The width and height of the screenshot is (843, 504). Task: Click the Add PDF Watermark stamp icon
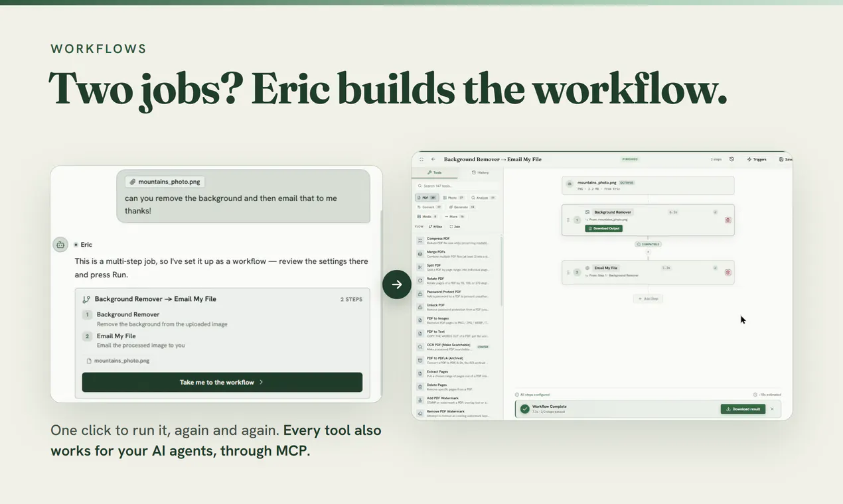[420, 400]
